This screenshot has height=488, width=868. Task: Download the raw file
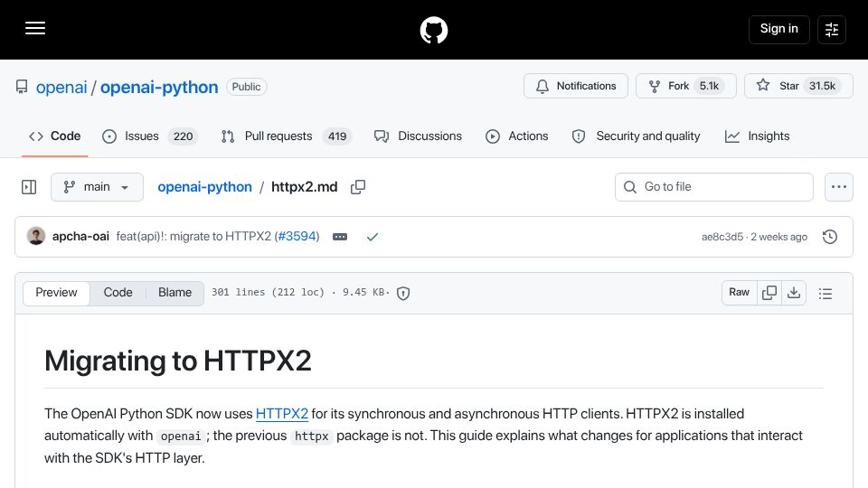[x=794, y=293]
